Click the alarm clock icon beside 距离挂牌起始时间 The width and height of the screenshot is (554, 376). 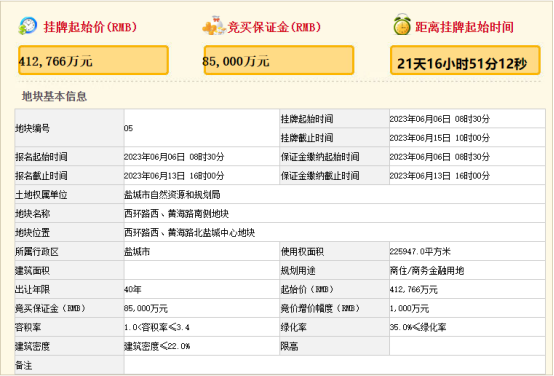(x=402, y=24)
